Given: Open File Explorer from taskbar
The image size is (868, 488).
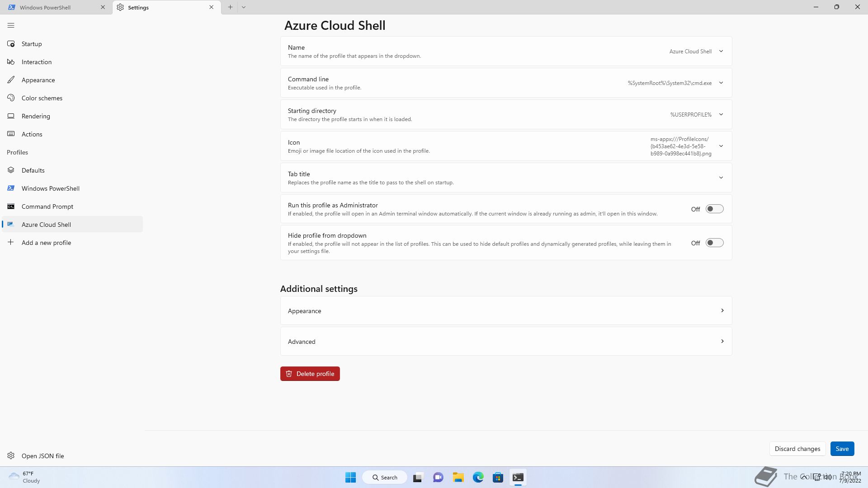Looking at the screenshot, I should tap(458, 477).
